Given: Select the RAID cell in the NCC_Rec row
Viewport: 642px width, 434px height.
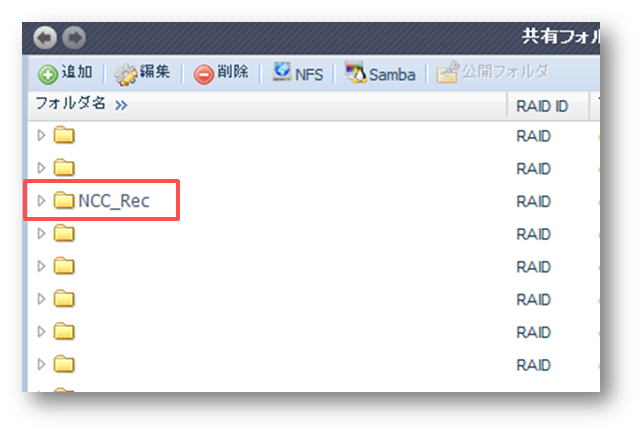Looking at the screenshot, I should pyautogui.click(x=533, y=201).
